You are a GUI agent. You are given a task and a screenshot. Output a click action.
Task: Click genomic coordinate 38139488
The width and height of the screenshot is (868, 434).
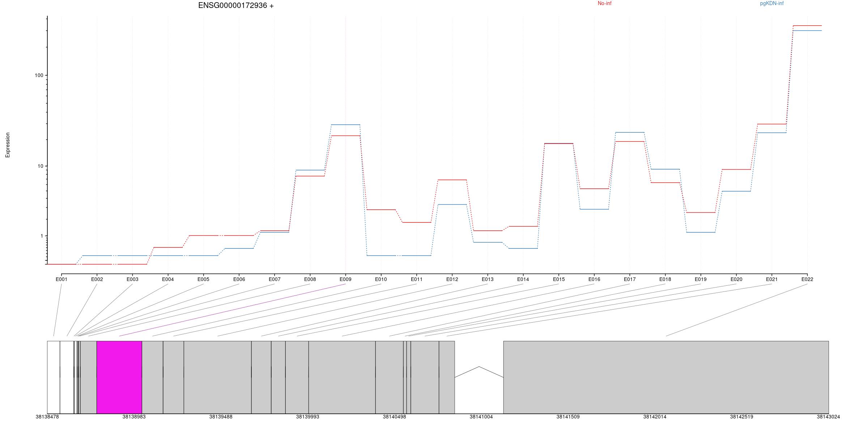coord(221,417)
